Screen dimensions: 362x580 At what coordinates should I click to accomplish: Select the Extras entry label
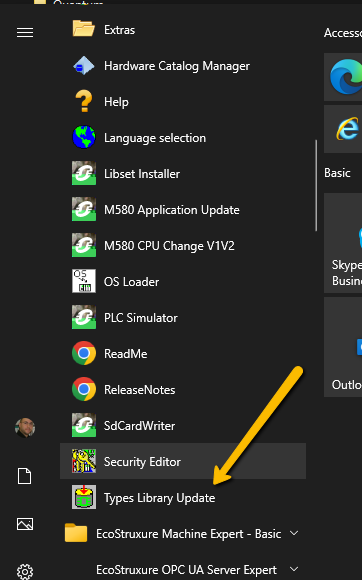(119, 30)
